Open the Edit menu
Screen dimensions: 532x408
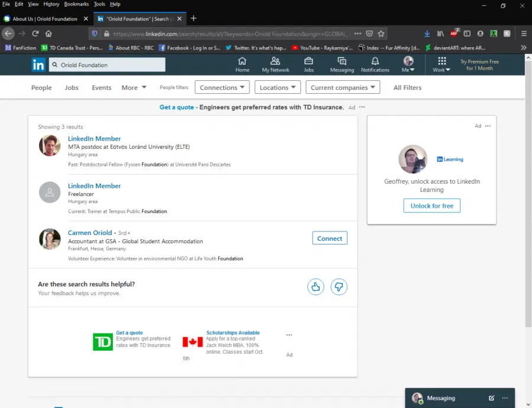(19, 4)
